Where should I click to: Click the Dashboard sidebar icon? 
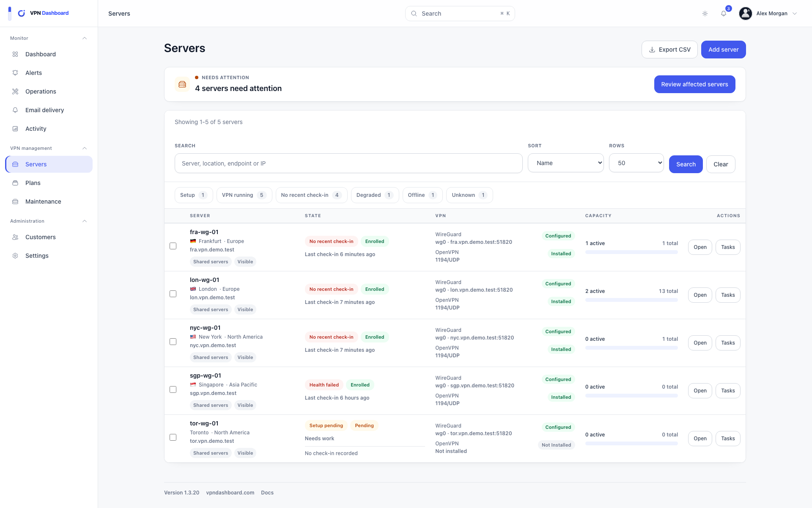[15, 54]
